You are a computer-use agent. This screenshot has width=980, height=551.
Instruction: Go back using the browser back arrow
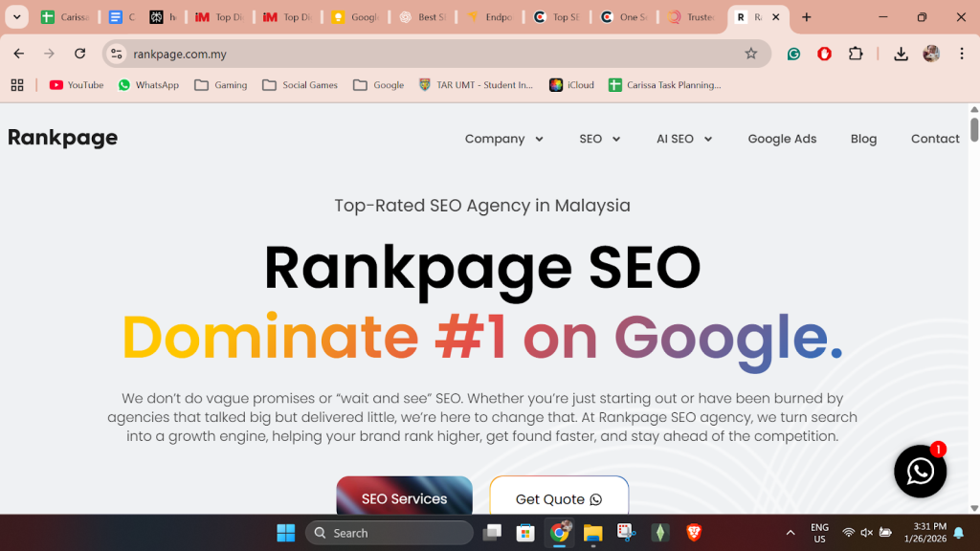[x=19, y=54]
